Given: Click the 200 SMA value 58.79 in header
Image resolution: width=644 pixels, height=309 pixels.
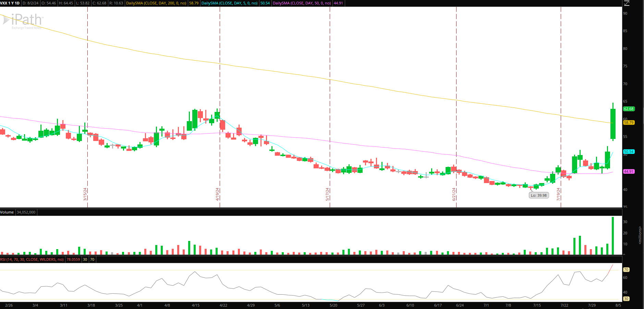Looking at the screenshot, I should point(194,3).
